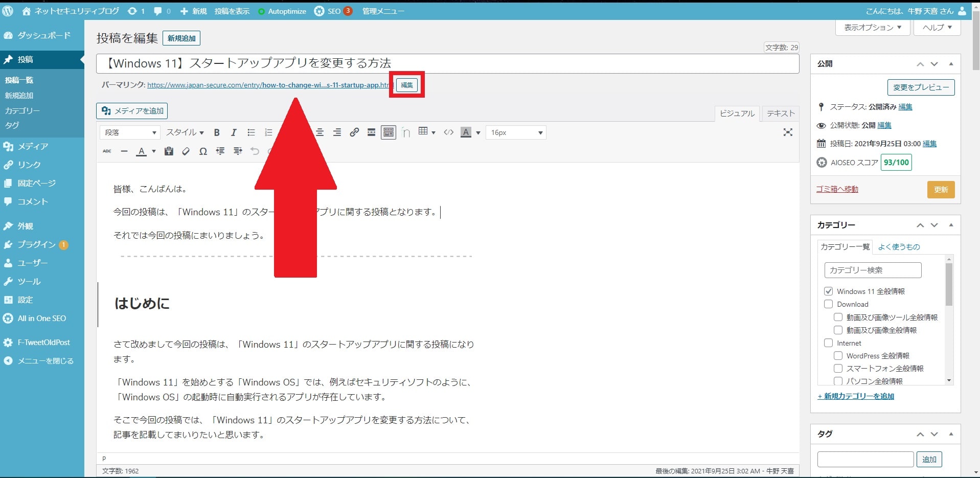
Task: Collapse the 公開 publish panel
Action: tap(951, 64)
